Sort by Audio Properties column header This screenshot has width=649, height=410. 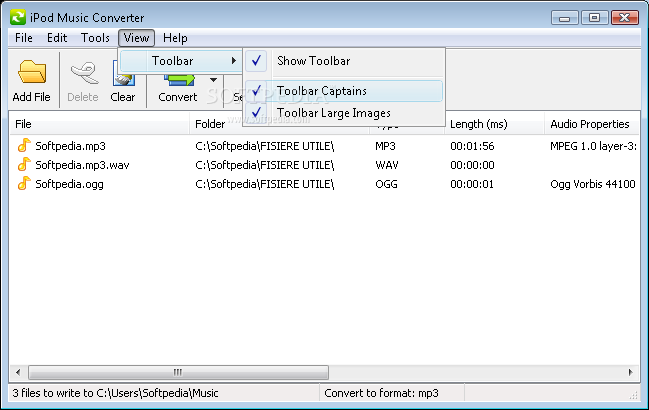(x=592, y=124)
